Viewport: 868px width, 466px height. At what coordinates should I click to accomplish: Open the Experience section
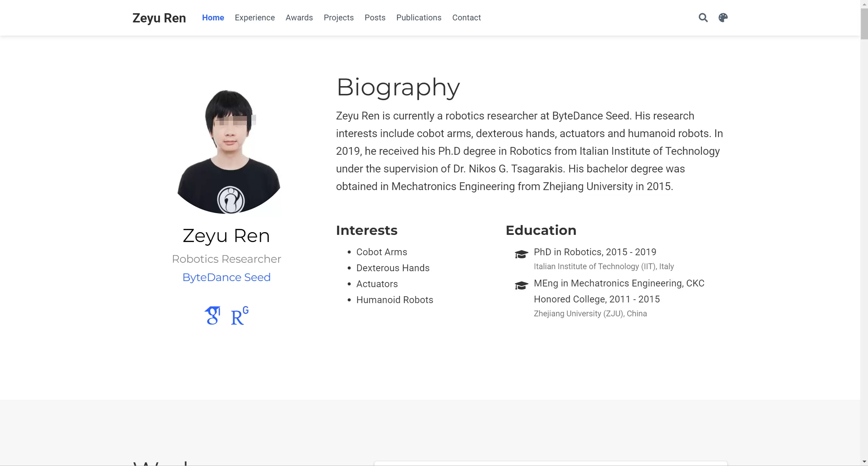[254, 18]
